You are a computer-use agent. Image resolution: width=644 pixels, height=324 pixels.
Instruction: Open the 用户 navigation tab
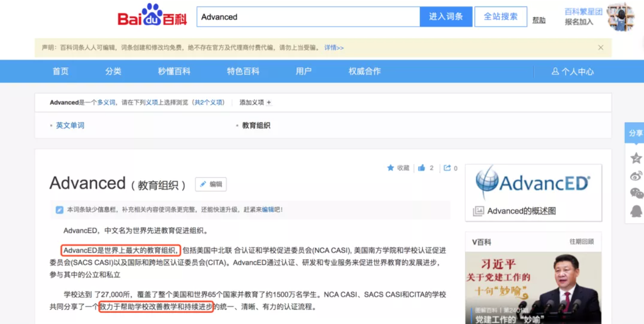point(304,71)
